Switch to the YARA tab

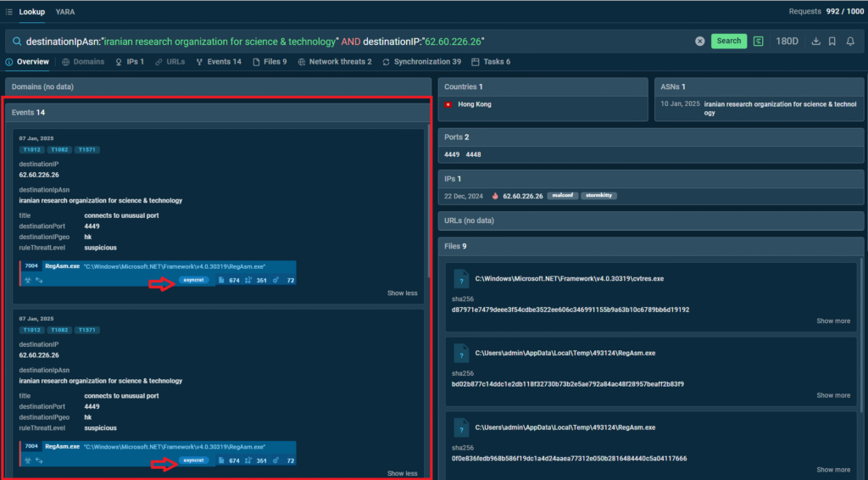pos(64,12)
